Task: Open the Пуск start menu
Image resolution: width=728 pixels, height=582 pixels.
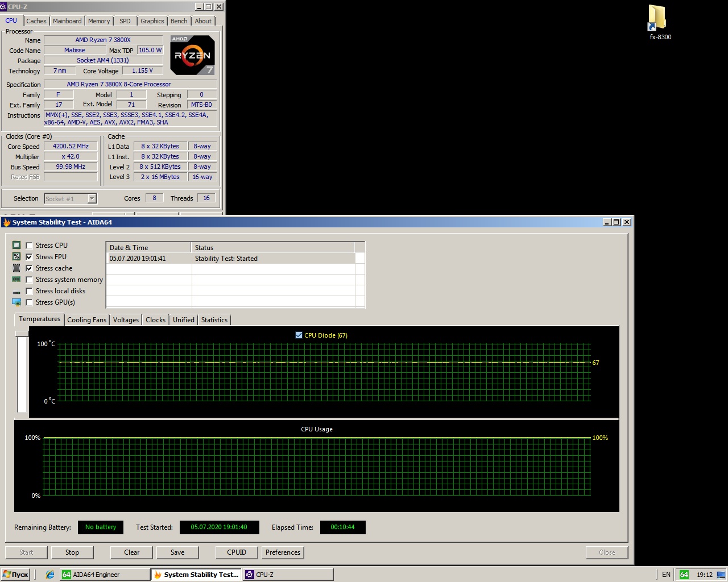Action: pos(15,575)
